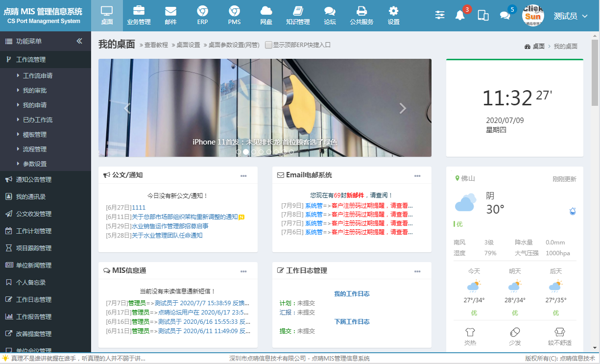Open 项目跟踪管理 in sidebar
Viewport: 600px width, 364px height.
pos(46,248)
